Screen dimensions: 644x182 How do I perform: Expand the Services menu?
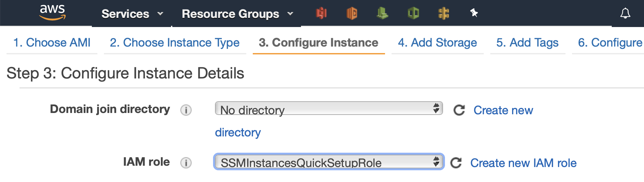click(132, 14)
